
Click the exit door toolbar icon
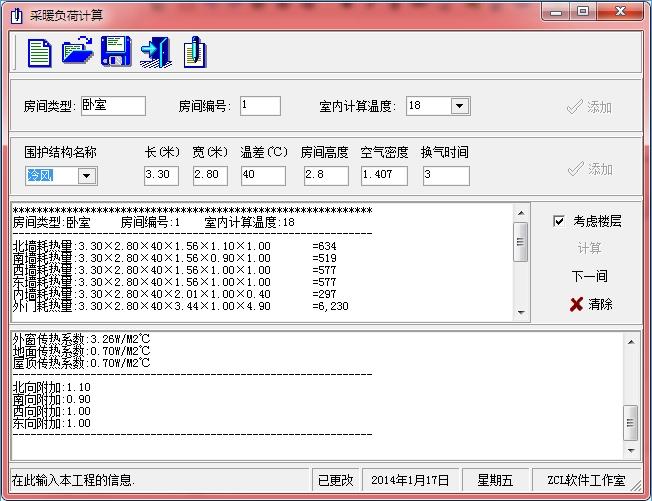coord(155,51)
